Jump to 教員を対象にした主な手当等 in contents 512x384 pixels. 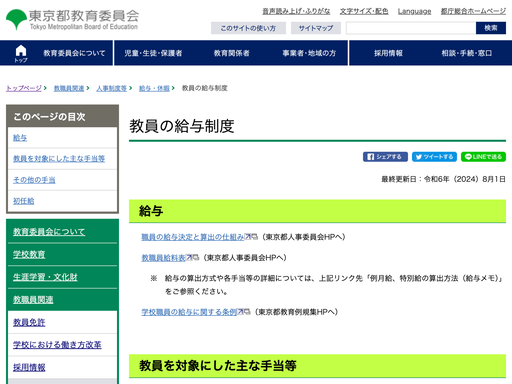click(59, 159)
